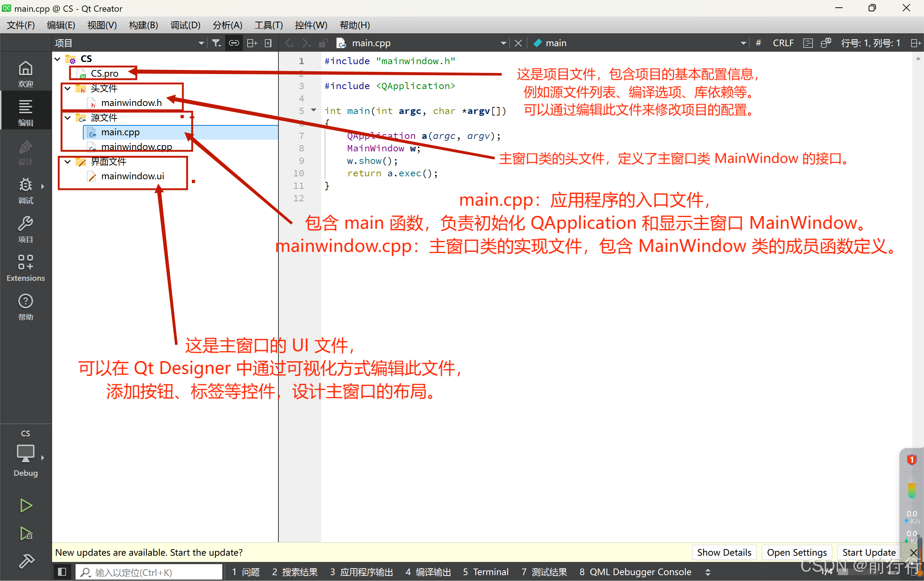Toggle synchronize with editor link icon
Screen dimensions: 924x581
(x=234, y=43)
